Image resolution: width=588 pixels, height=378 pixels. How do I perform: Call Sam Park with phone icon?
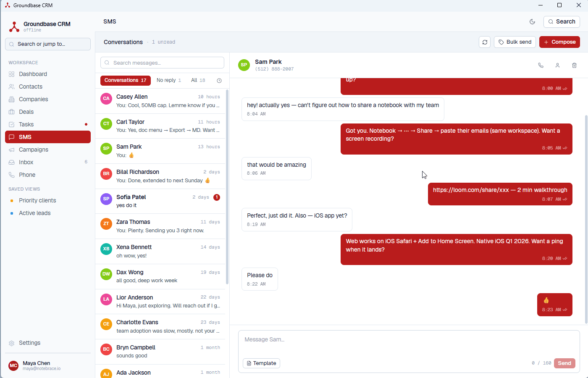click(541, 66)
